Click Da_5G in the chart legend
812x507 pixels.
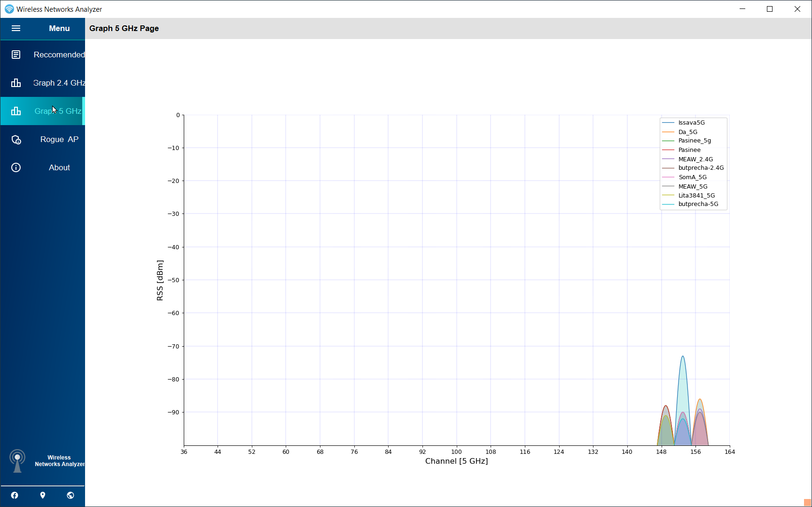tap(687, 132)
